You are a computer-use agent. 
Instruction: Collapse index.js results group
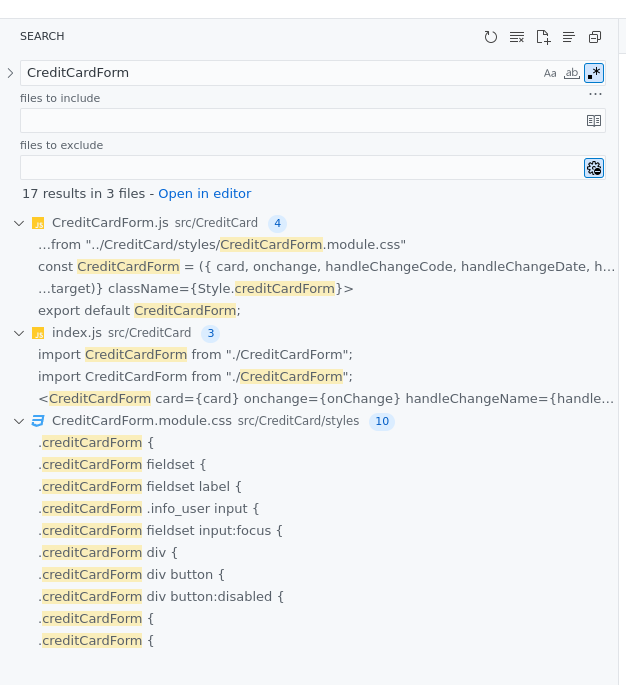19,333
